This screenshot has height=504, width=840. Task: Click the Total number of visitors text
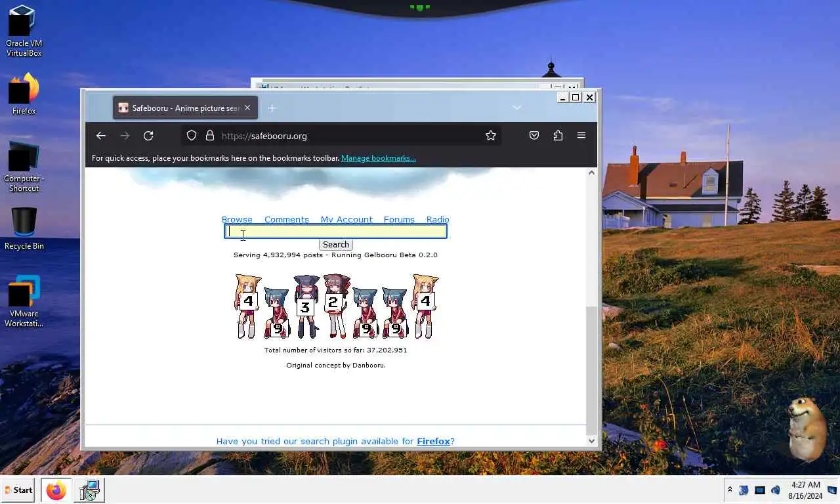(x=335, y=350)
